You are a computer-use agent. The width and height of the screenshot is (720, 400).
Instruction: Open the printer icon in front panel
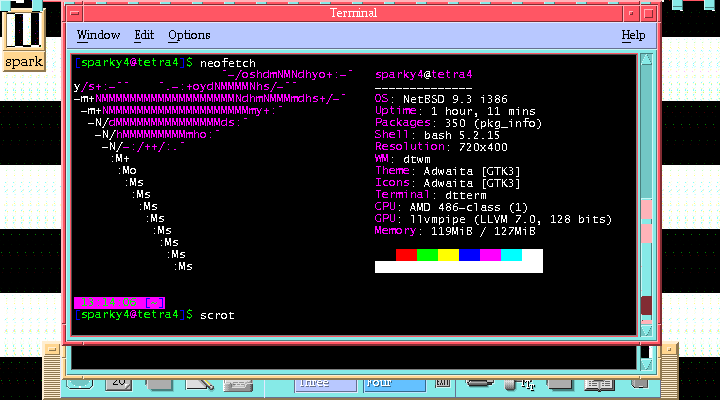coord(480,382)
